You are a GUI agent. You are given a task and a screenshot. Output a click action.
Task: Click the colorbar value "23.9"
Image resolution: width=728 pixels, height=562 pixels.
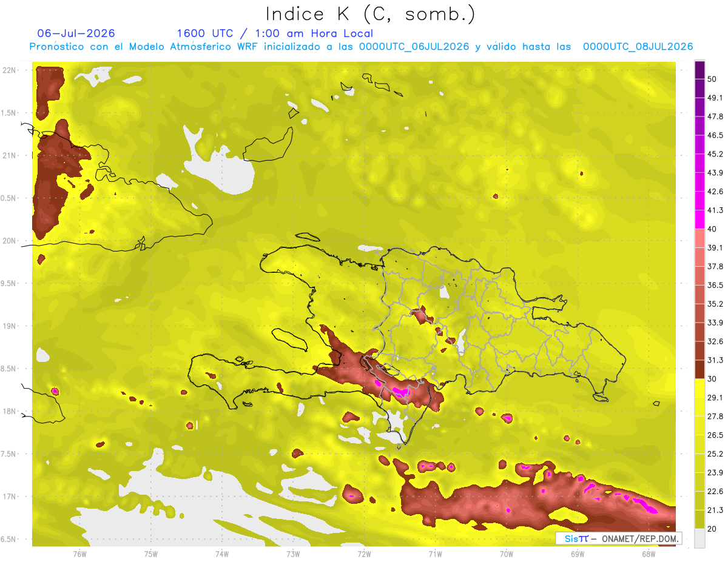coord(715,473)
